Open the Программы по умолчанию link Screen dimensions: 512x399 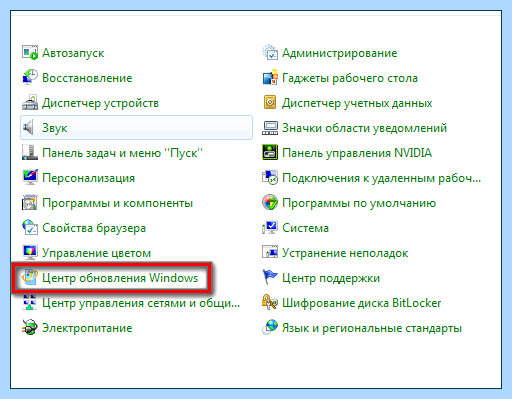point(359,203)
